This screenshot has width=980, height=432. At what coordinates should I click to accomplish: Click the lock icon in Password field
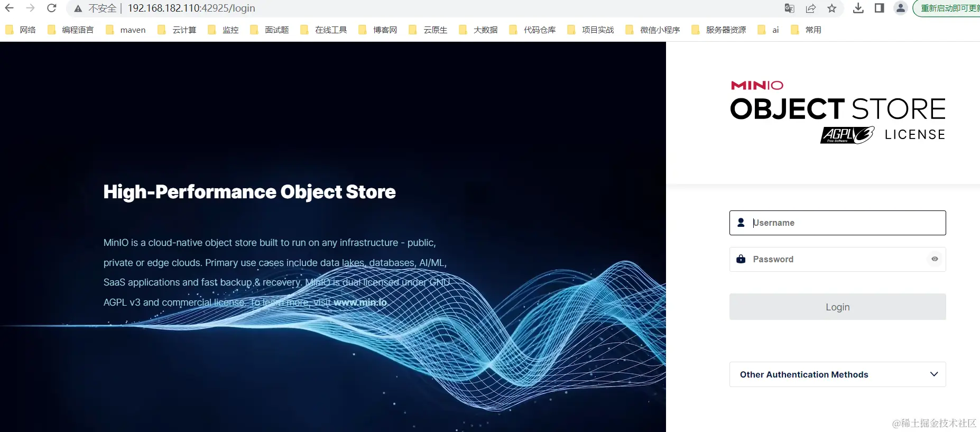pyautogui.click(x=741, y=259)
